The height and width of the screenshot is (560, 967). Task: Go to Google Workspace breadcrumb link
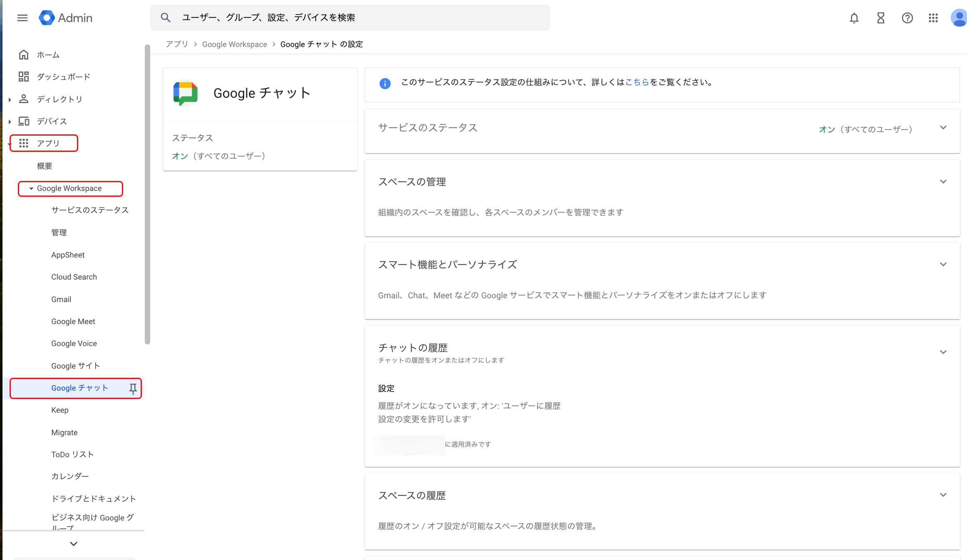[x=235, y=45]
